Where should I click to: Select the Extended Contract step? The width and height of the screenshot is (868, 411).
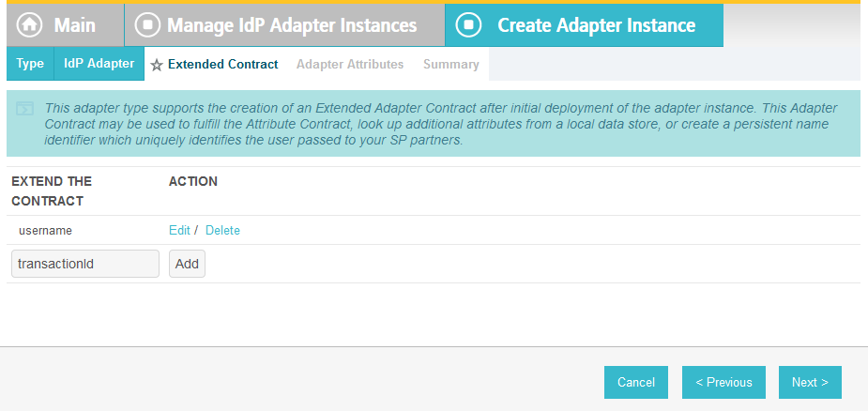[x=222, y=64]
